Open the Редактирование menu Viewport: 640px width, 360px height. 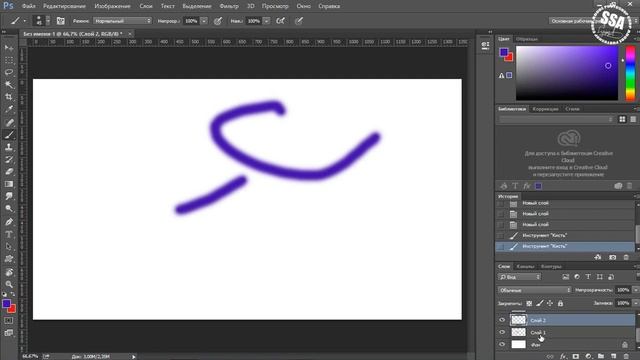click(x=64, y=6)
